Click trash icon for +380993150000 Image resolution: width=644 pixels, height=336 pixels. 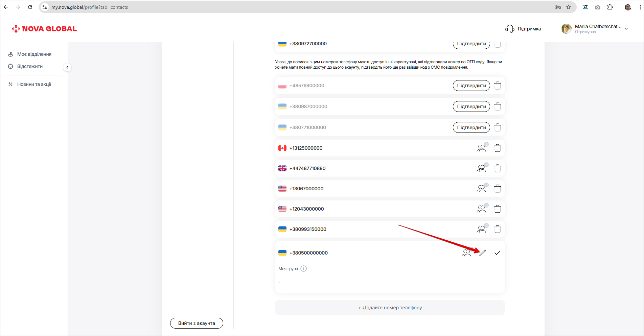point(498,229)
